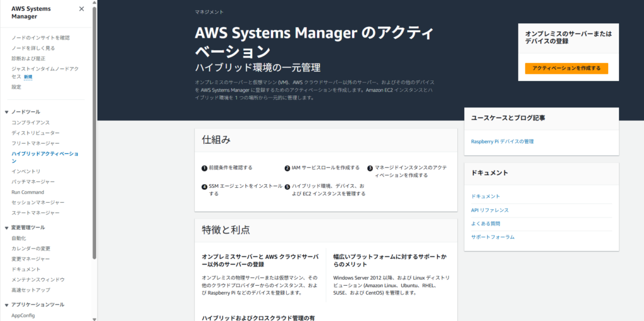Screen dimensions: 644x321
Task: Open ドキュメント in the sidebar
Action: [26, 269]
